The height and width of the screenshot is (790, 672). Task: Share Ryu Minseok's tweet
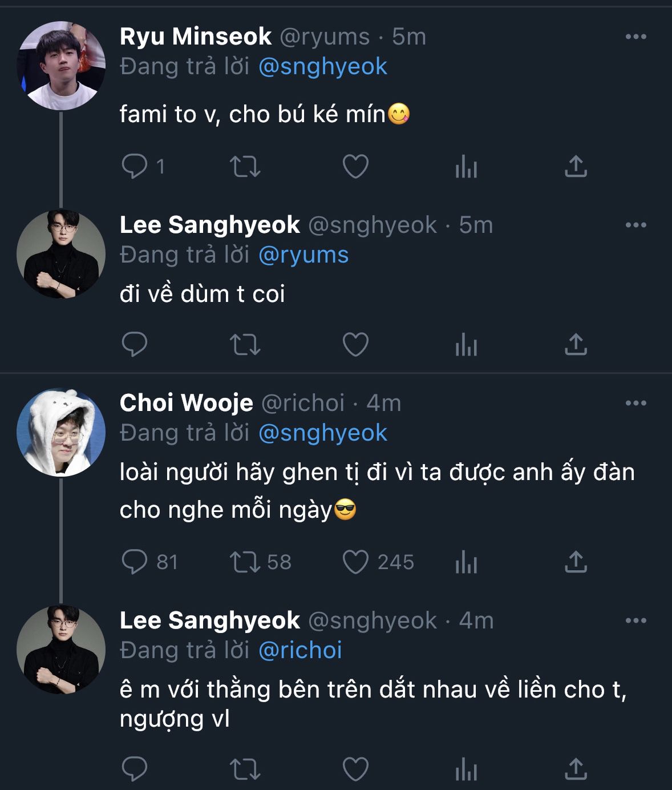[576, 167]
